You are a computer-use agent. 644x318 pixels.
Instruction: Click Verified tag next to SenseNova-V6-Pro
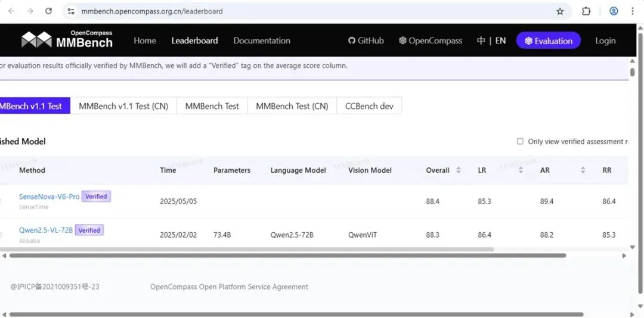coord(96,197)
